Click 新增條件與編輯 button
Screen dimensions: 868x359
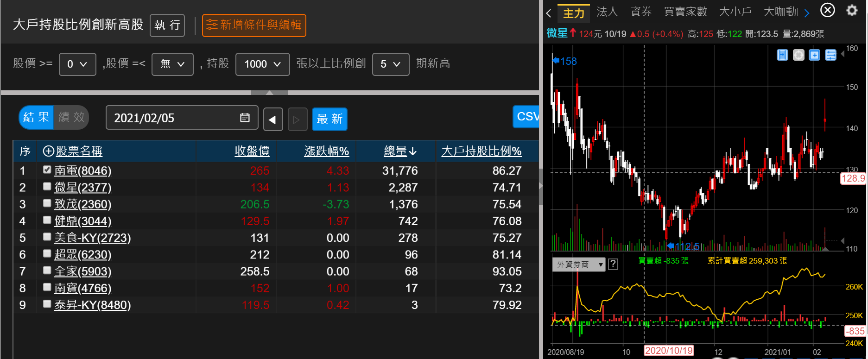(254, 25)
